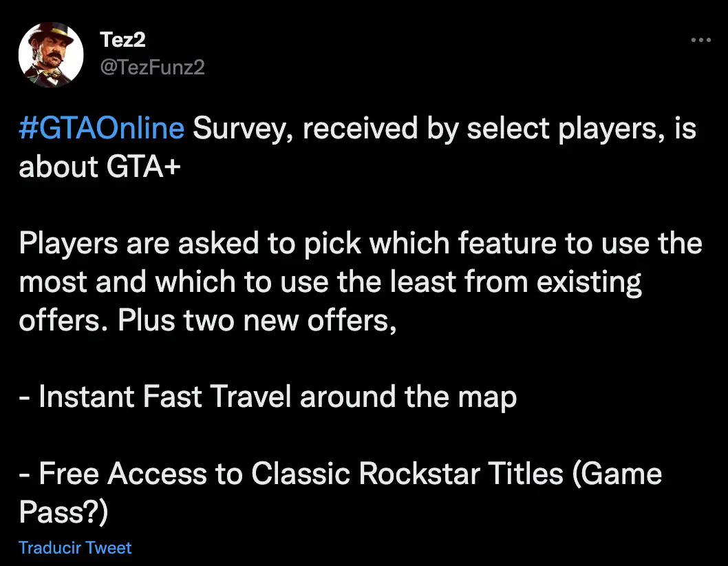Click the word 'feature' in the tweet body

click(507, 244)
